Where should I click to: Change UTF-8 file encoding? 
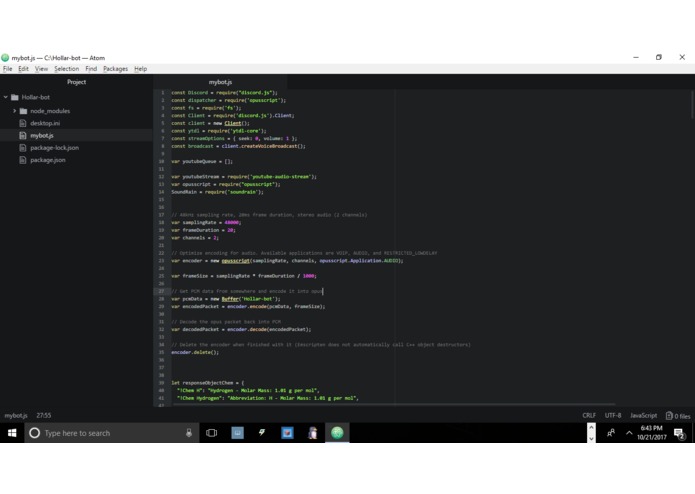[x=613, y=415]
